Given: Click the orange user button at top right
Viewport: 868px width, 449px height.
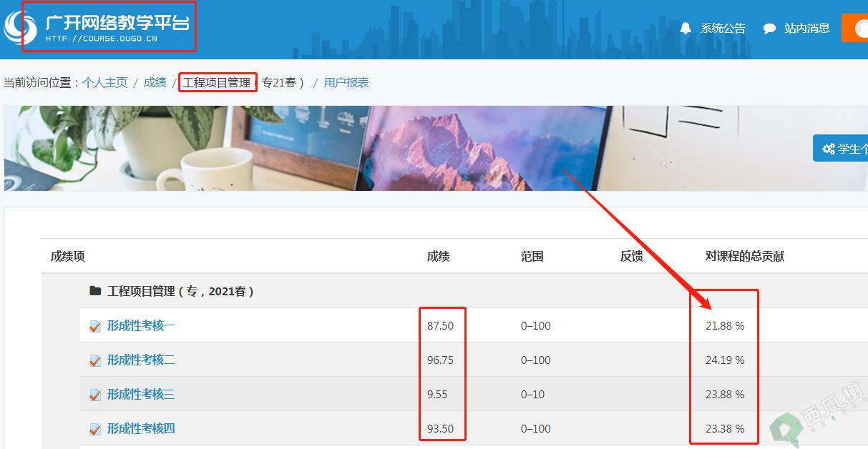Looking at the screenshot, I should [855, 28].
